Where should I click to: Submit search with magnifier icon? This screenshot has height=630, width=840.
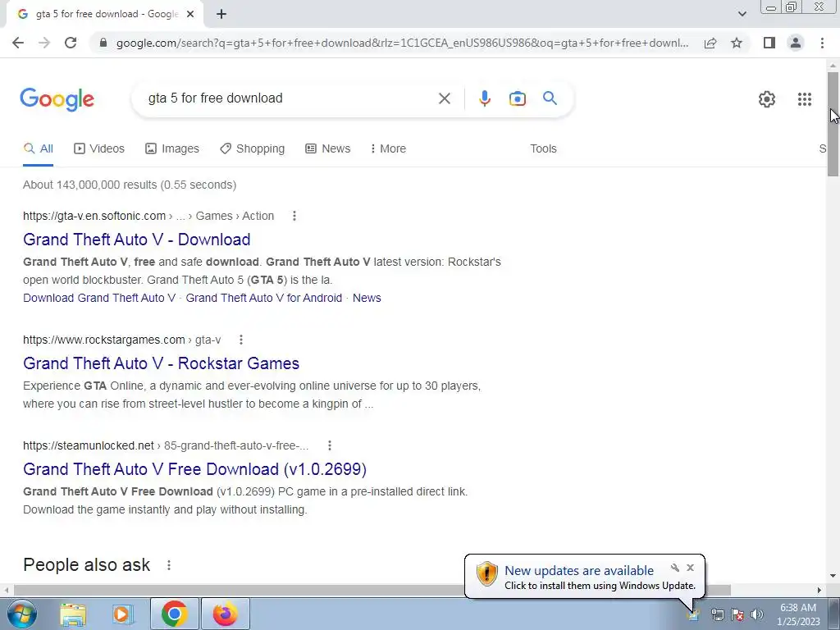coord(550,98)
